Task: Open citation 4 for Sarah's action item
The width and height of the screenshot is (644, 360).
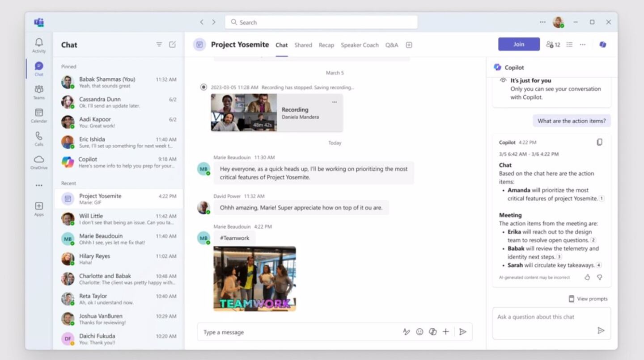Action: 599,265
